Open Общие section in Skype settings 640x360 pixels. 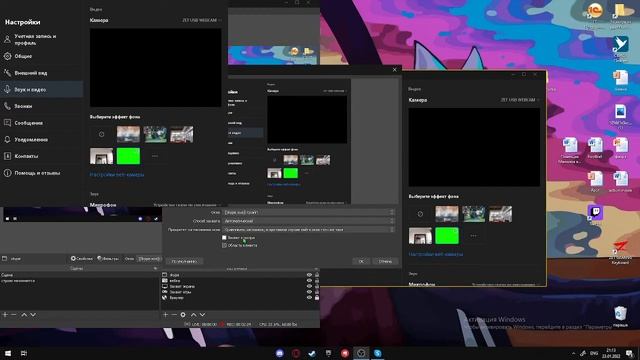pyautogui.click(x=42, y=56)
